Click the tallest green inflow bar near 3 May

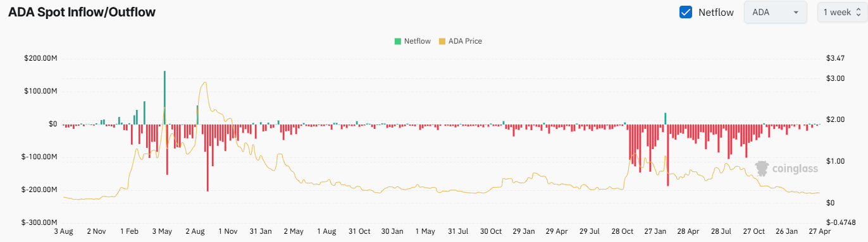point(164,97)
